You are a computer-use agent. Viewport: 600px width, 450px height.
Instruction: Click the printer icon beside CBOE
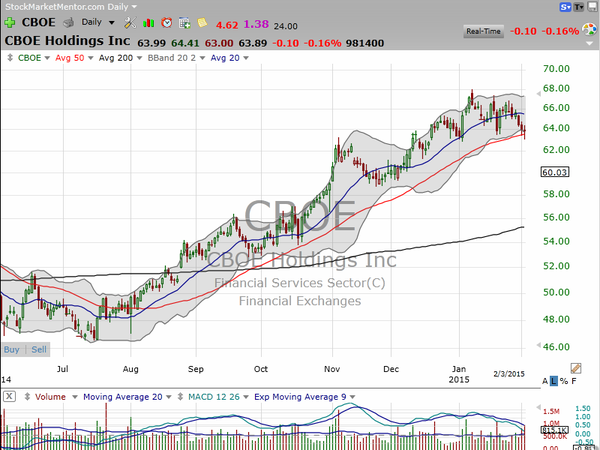[68, 23]
